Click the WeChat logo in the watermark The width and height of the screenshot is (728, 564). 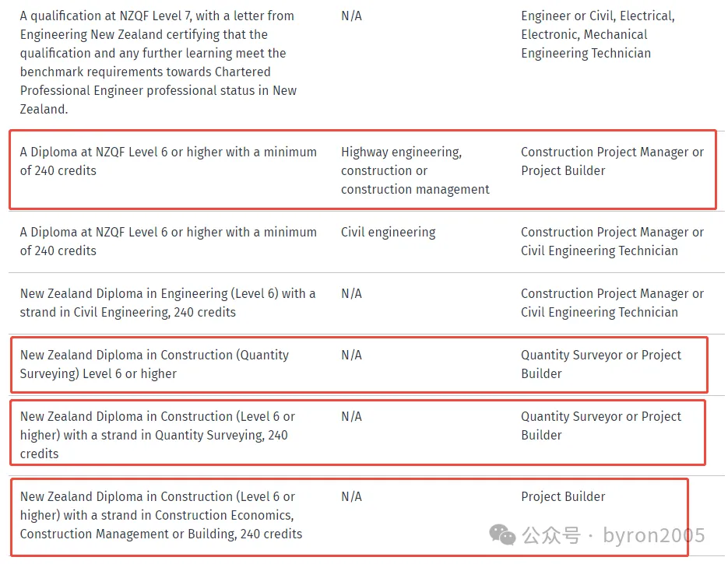tap(502, 534)
